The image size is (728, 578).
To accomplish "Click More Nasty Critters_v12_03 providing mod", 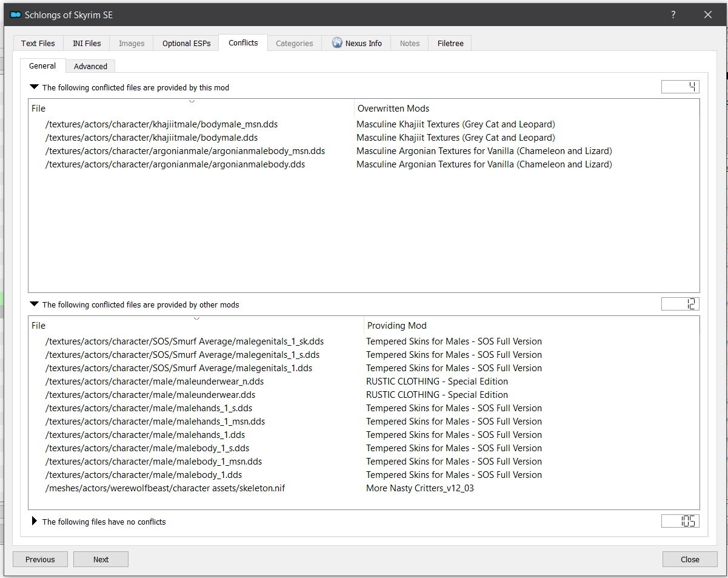I will click(420, 488).
